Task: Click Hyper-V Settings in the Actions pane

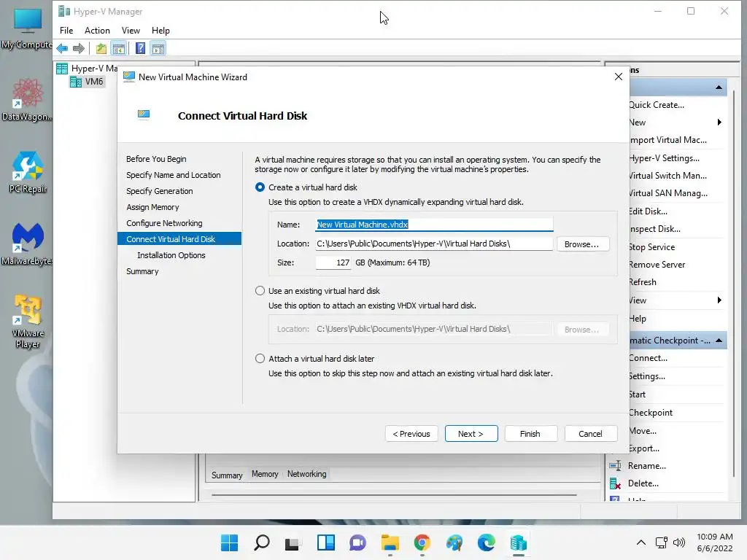Action: [x=664, y=158]
